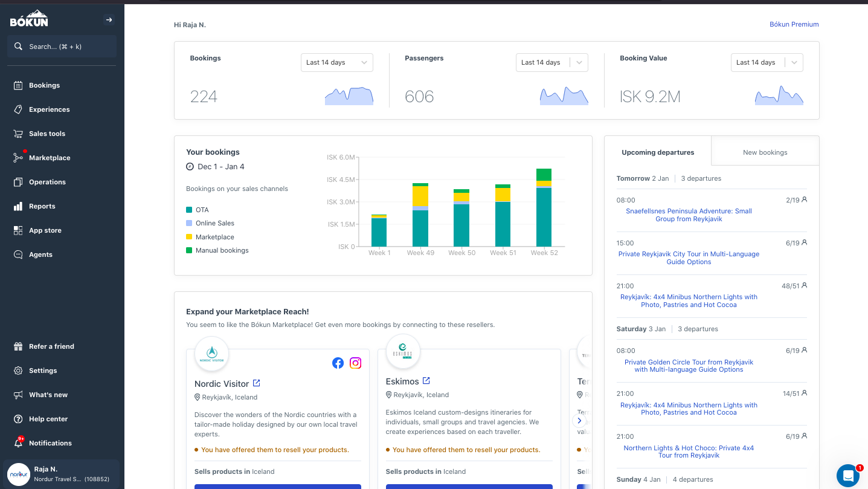Switch to the New bookings tab
The width and height of the screenshot is (868, 489).
point(765,152)
